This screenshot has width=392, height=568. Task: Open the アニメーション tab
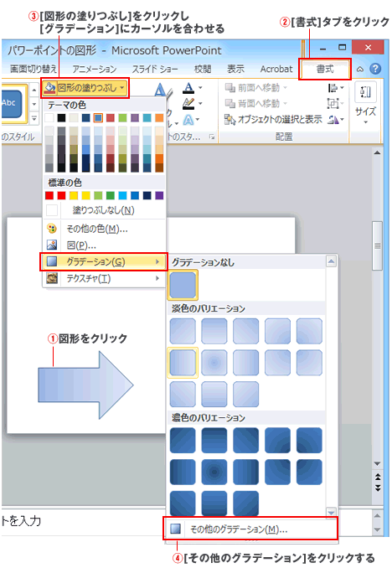pyautogui.click(x=94, y=69)
